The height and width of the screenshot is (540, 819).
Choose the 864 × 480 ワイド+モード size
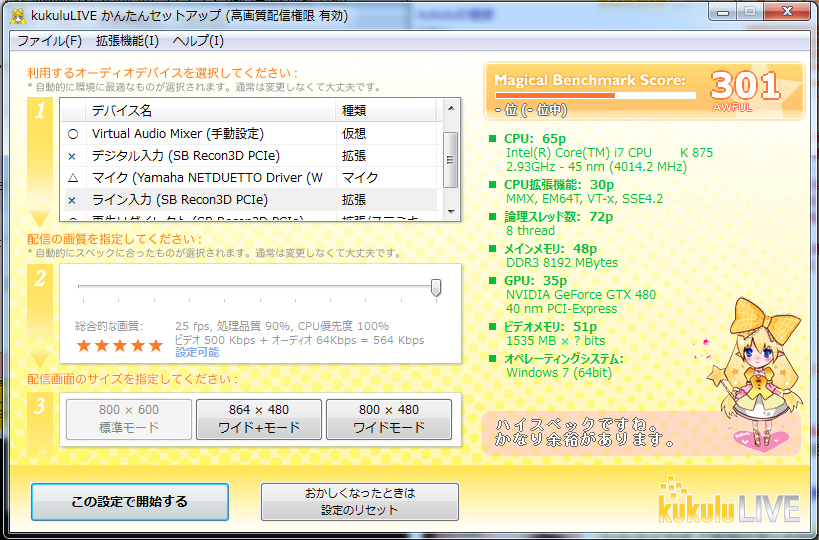tap(258, 418)
